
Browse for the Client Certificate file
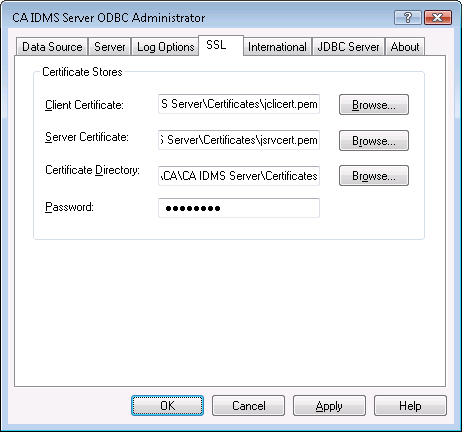tap(374, 105)
